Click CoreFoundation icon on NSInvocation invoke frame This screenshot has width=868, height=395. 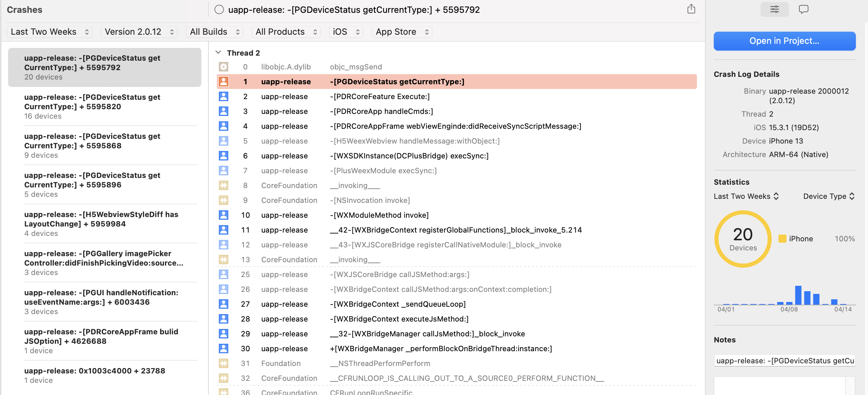tap(224, 201)
